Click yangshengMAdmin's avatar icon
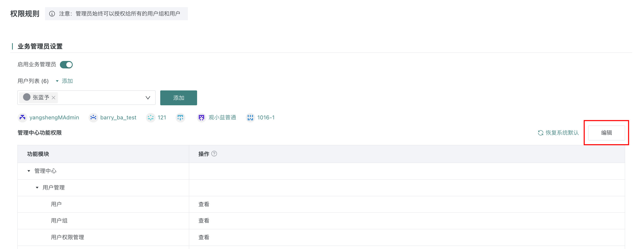The height and width of the screenshot is (249, 644). coord(23,118)
